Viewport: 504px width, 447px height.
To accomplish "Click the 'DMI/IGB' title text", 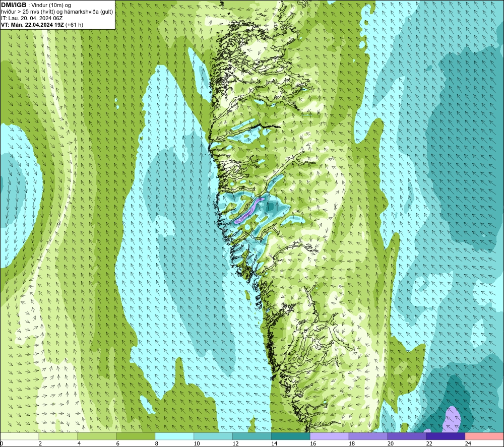I will (14, 5).
